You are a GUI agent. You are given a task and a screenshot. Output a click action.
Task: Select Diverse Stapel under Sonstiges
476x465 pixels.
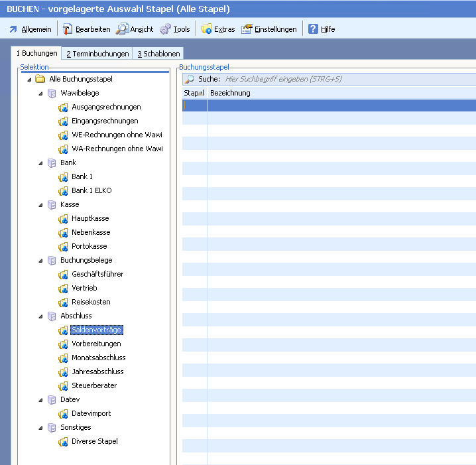[x=95, y=441]
